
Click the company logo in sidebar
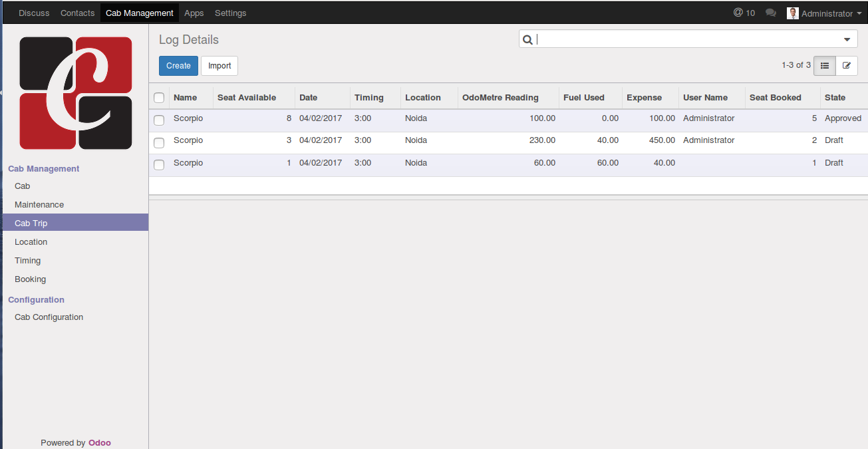[76, 93]
